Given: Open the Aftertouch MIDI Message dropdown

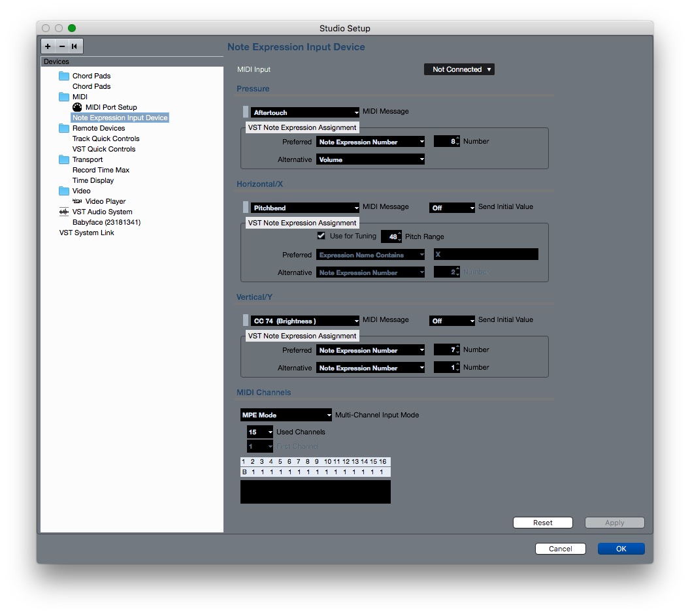Looking at the screenshot, I should tap(305, 112).
